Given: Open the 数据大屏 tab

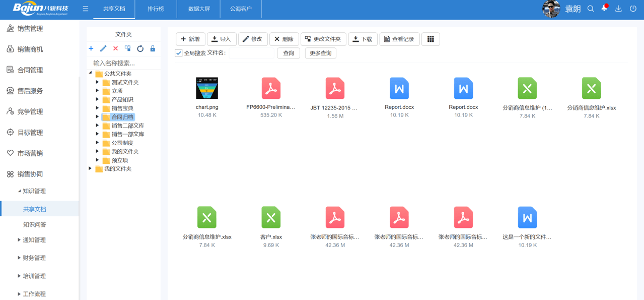Looking at the screenshot, I should click(198, 9).
